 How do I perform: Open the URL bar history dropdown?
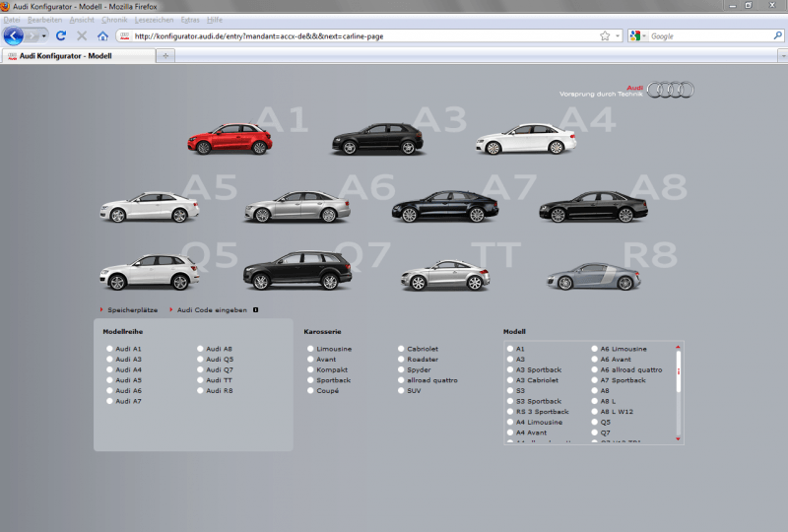pos(618,35)
